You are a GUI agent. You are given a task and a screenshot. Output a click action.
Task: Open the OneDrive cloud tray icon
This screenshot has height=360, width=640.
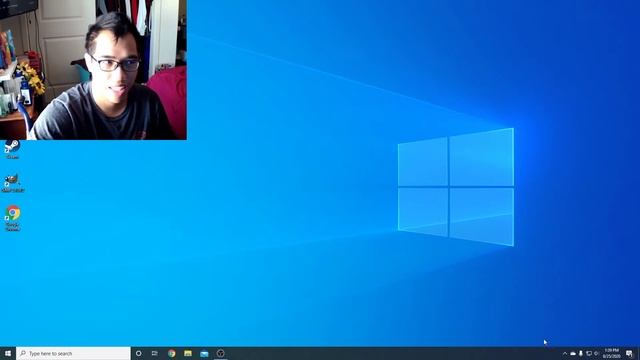click(x=573, y=353)
